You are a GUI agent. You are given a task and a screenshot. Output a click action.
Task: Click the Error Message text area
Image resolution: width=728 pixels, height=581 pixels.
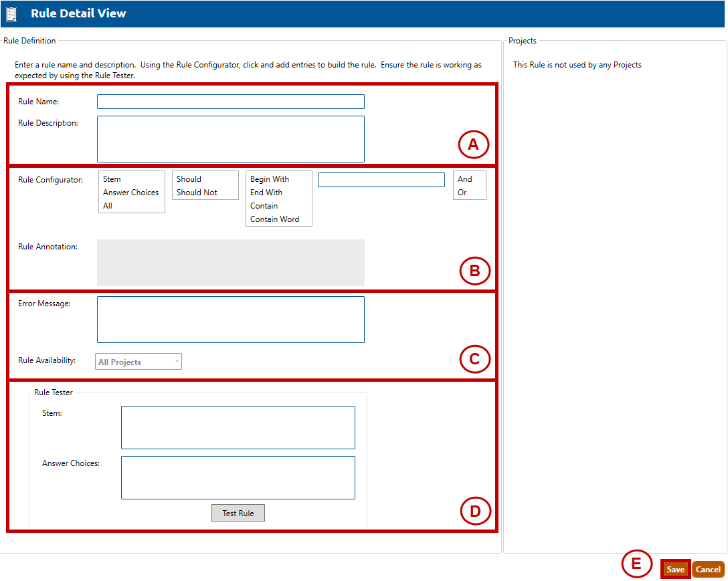click(x=230, y=320)
